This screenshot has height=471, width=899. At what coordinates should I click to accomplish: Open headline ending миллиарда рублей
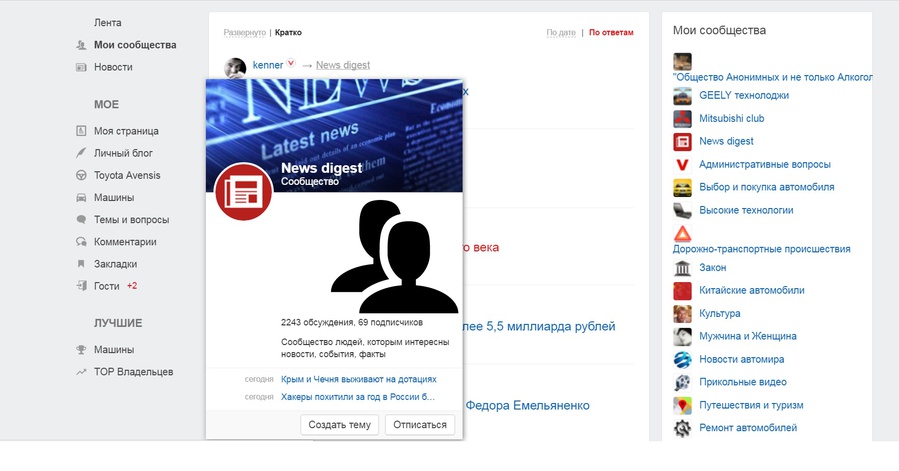[539, 326]
